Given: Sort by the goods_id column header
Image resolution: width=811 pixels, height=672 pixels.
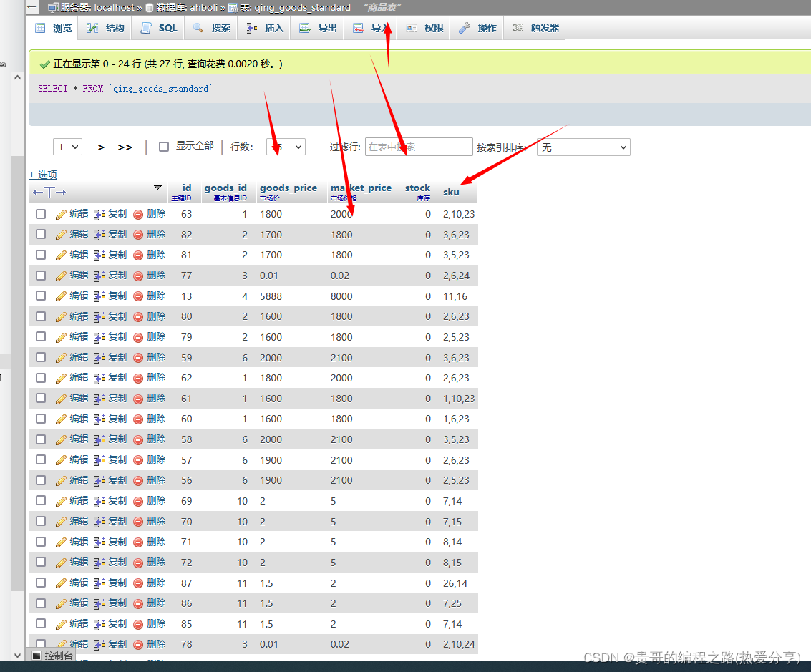Looking at the screenshot, I should 225,188.
